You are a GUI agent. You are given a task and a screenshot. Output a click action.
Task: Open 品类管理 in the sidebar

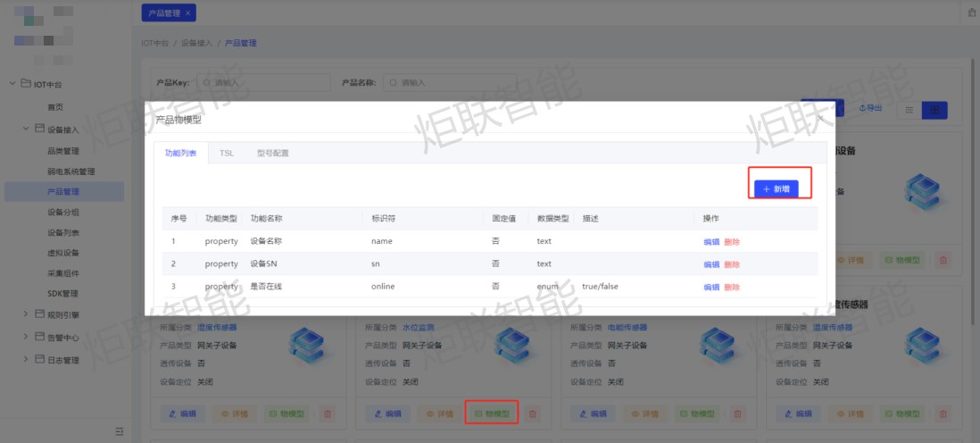pos(62,151)
